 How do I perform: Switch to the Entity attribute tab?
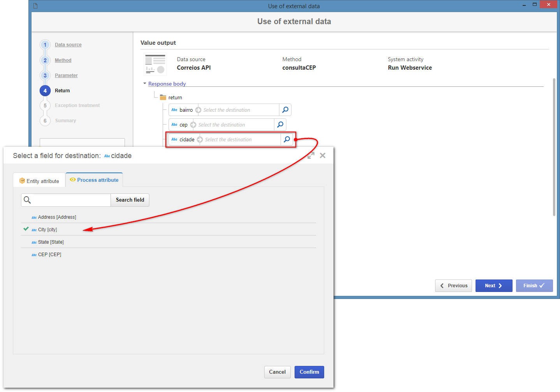pos(39,181)
